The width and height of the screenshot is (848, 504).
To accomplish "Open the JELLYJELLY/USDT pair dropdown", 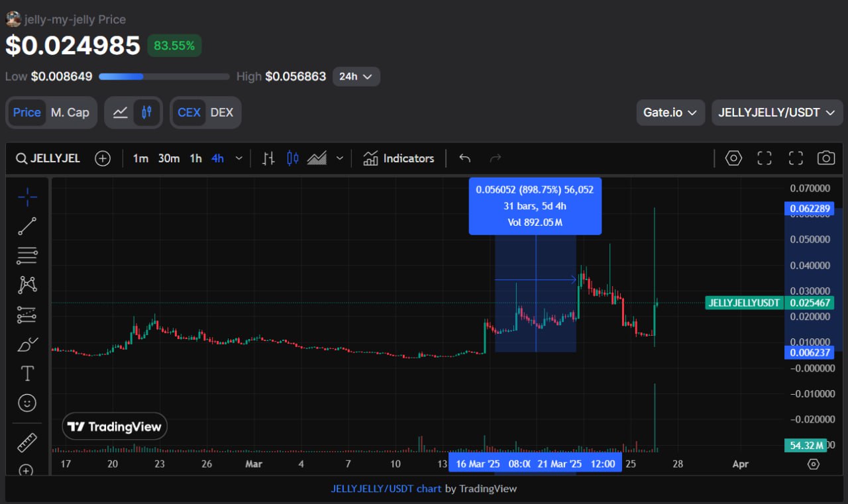I will point(777,113).
